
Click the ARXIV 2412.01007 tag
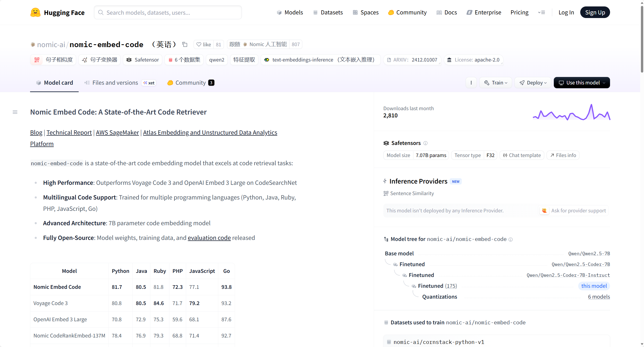[412, 60]
